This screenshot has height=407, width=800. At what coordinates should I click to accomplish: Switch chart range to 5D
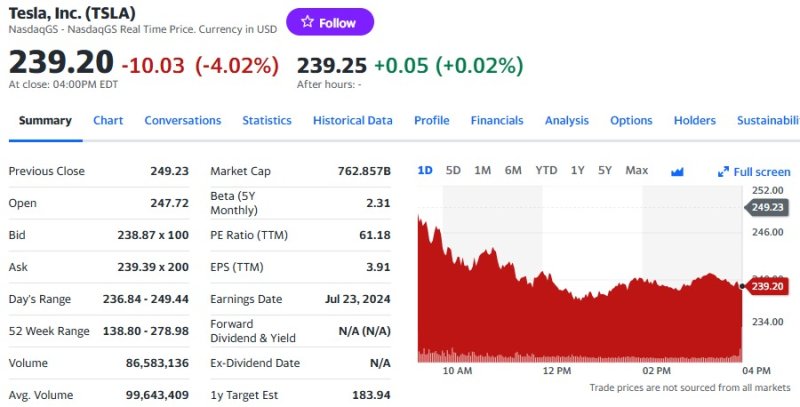(x=453, y=171)
